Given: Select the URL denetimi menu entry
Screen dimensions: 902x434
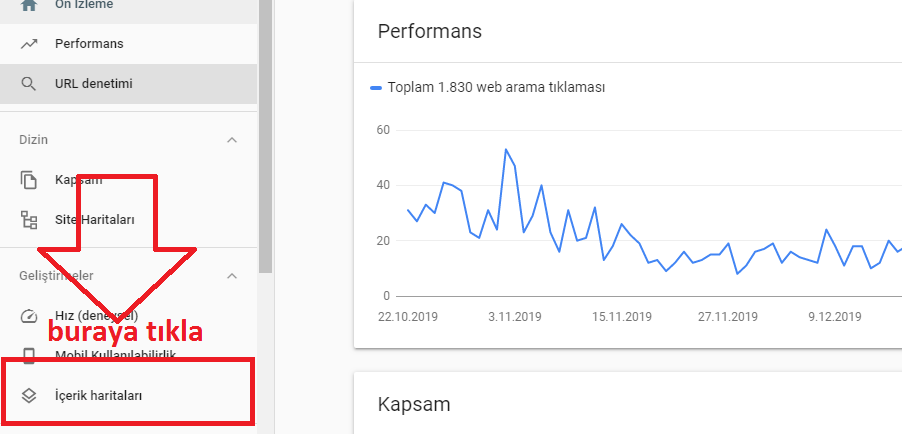Looking at the screenshot, I should 93,84.
